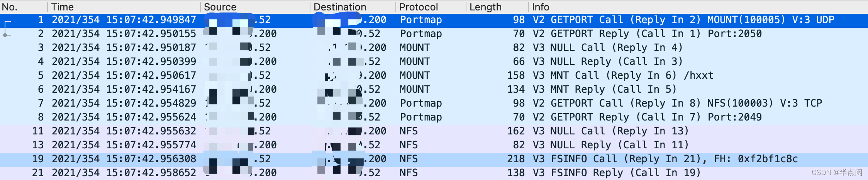Select packet 7 GETPORT Call NFS(100003)
Screen dimensions: 868x180
434,104
